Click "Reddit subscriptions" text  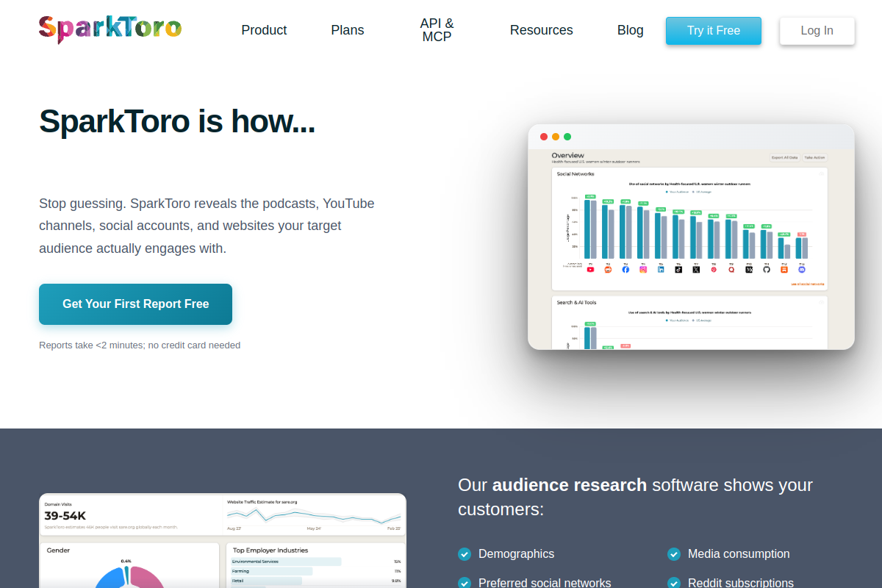pyautogui.click(x=741, y=583)
